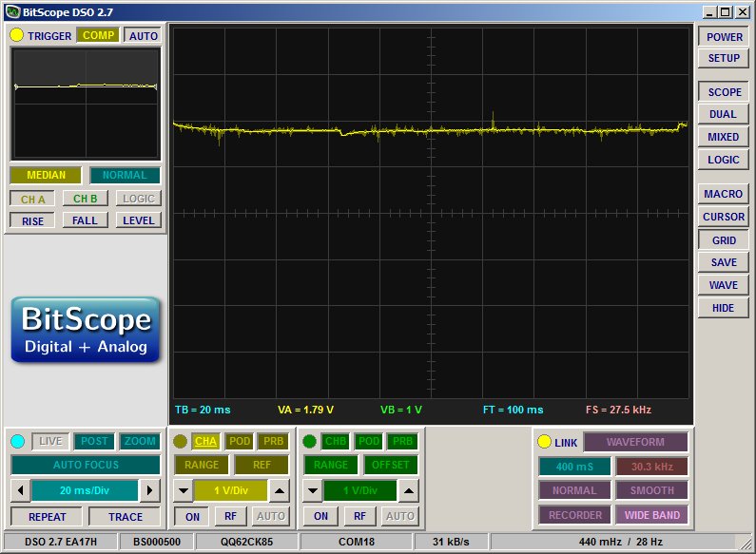Click the green Channel B indicator light
The height and width of the screenshot is (554, 756).
pyautogui.click(x=309, y=441)
